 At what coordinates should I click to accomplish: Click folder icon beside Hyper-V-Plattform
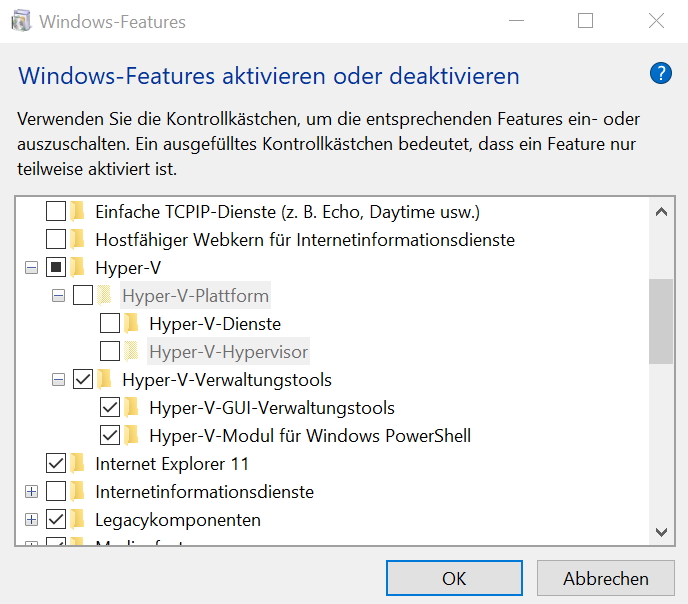[104, 295]
